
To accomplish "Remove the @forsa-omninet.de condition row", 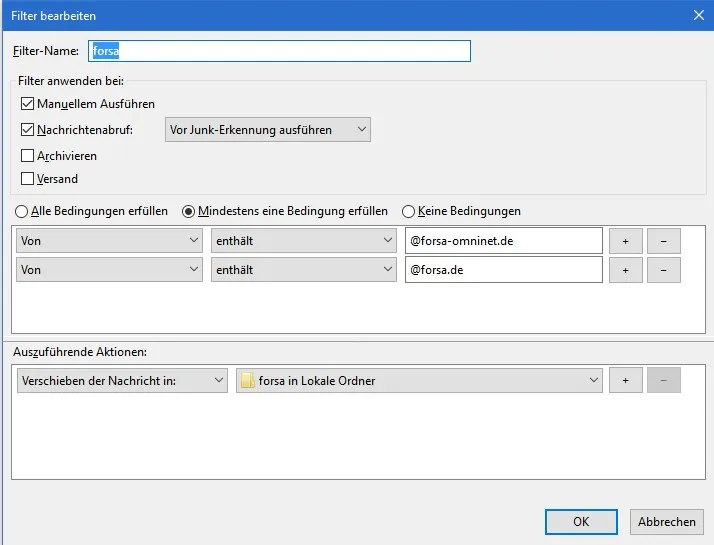I will [x=664, y=241].
